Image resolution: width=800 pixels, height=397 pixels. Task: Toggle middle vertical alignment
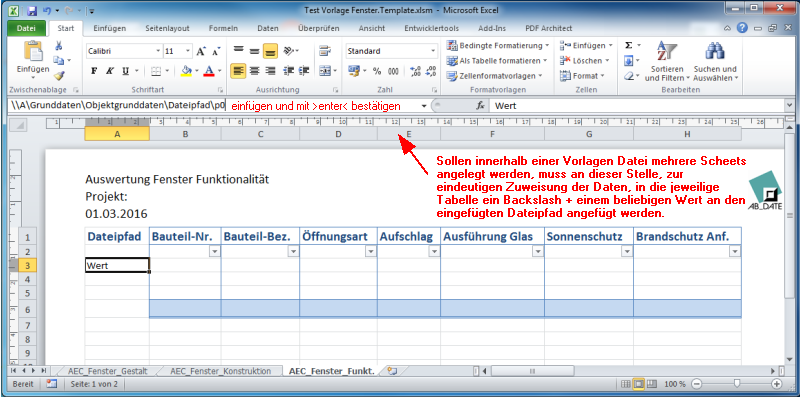(254, 51)
